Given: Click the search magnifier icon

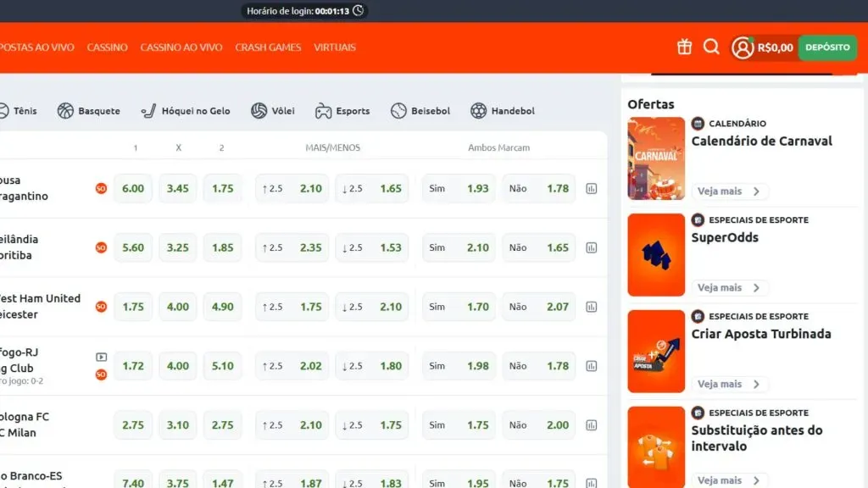Looking at the screenshot, I should [x=711, y=47].
